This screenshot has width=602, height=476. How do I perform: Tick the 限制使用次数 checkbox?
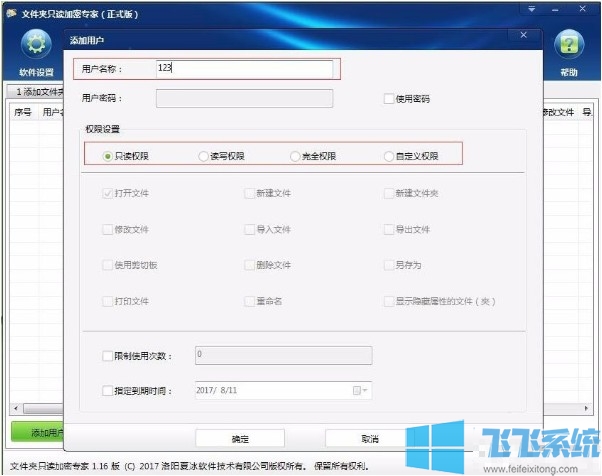108,355
